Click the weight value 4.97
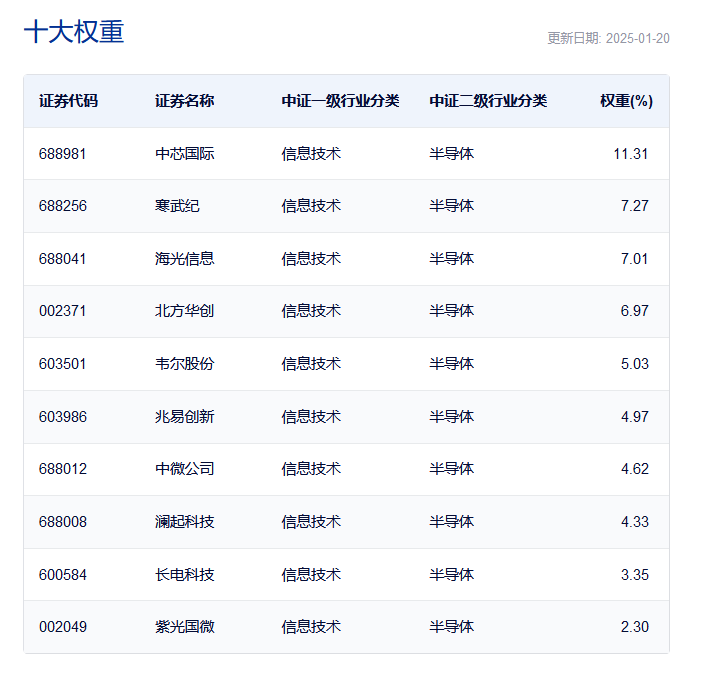The image size is (708, 678). click(634, 417)
